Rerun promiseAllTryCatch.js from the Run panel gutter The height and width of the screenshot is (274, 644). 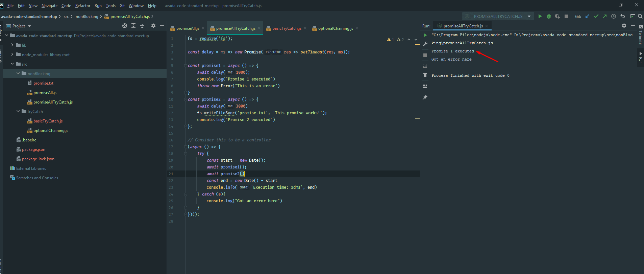425,35
